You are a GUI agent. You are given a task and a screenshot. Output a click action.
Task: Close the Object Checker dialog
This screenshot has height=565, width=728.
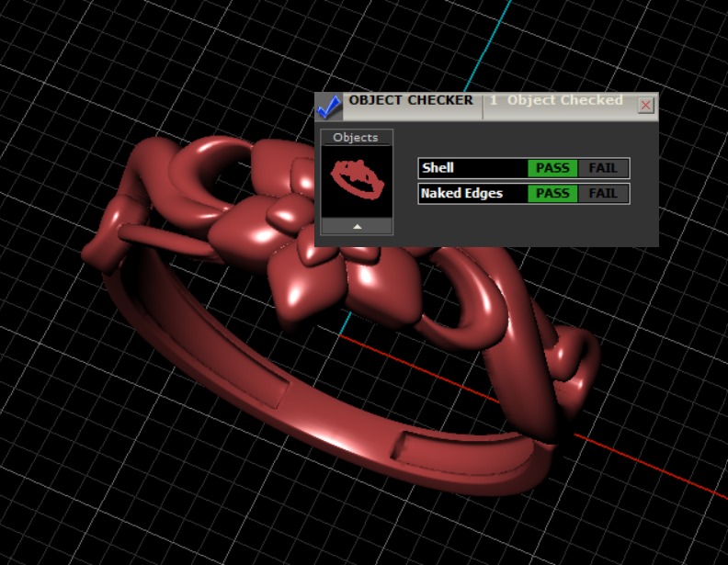click(x=645, y=106)
